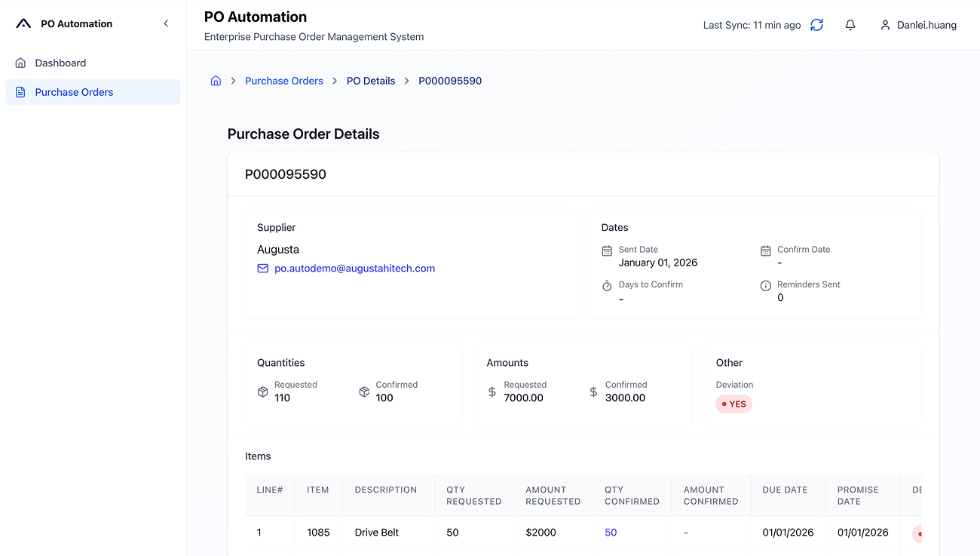Click the supplier email envelope icon
This screenshot has width=980, height=556.
[262, 269]
